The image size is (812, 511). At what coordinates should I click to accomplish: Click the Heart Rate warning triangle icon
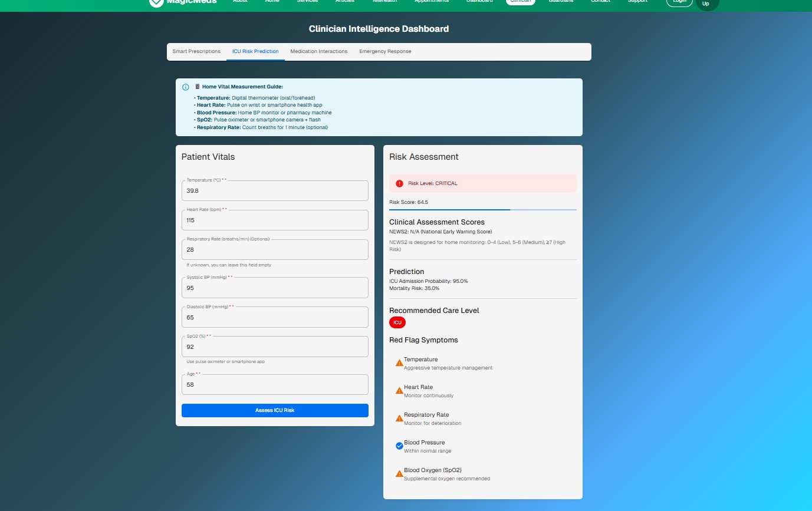399,391
